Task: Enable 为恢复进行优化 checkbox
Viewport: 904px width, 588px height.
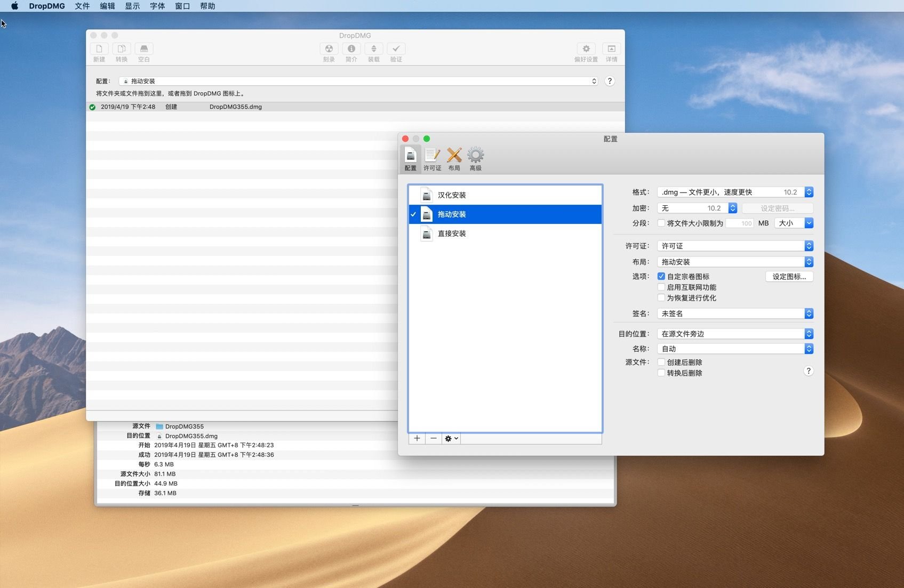Action: point(661,298)
